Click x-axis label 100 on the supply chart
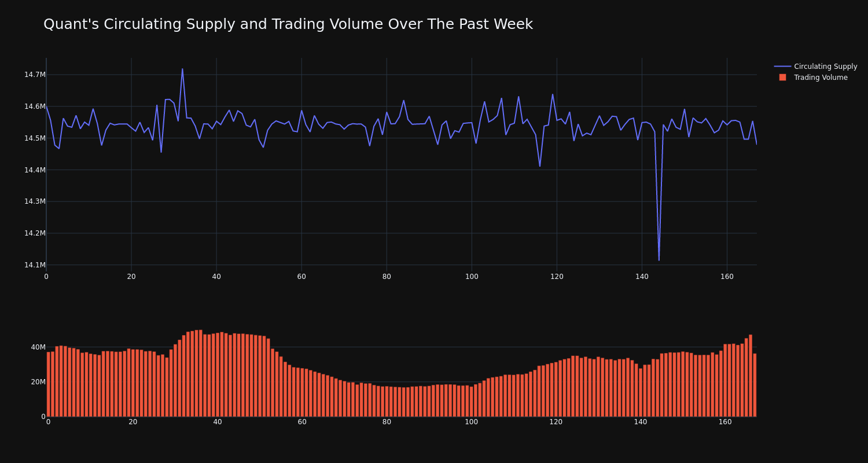Image resolution: width=868 pixels, height=463 pixels. point(472,277)
